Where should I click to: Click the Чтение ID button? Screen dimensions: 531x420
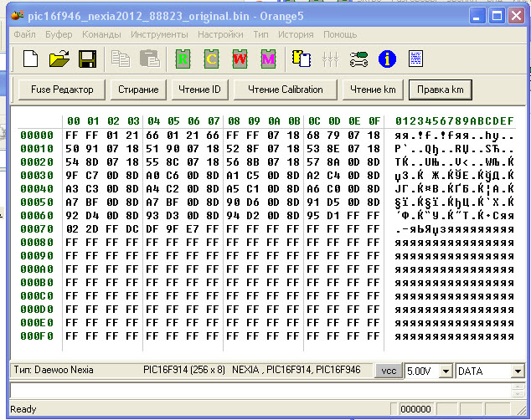click(200, 90)
